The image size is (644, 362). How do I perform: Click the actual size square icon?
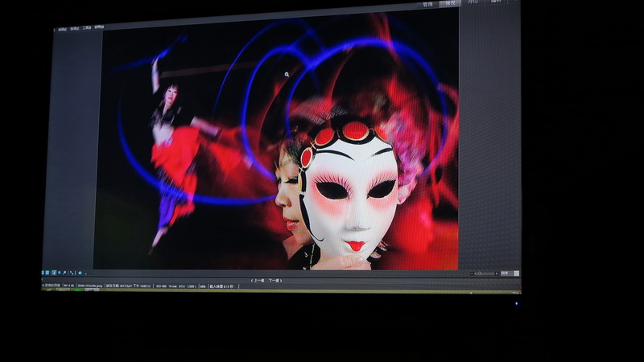click(517, 273)
